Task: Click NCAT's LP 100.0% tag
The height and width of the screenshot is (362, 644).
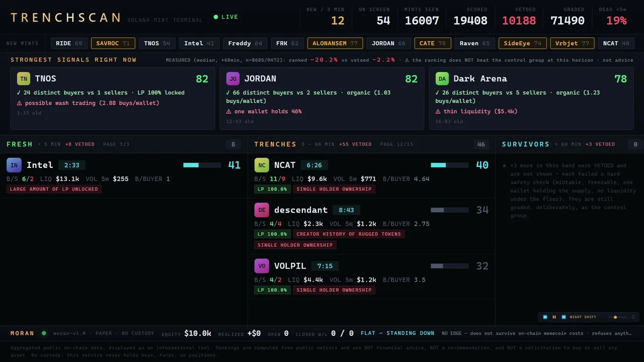Action: [x=272, y=189]
